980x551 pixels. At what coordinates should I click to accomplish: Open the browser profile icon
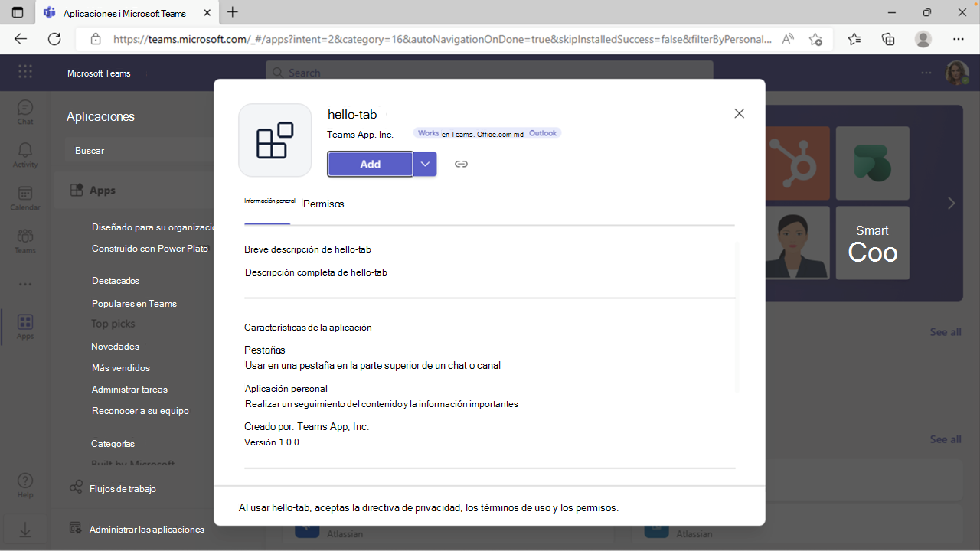(x=923, y=39)
